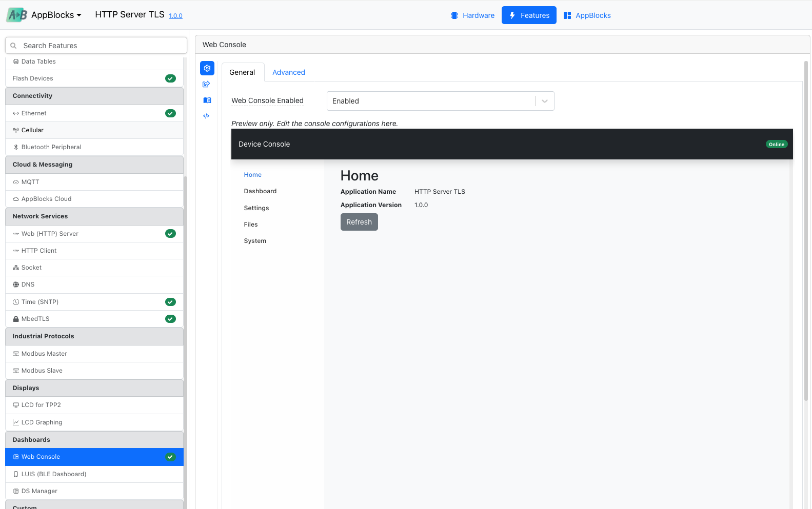
Task: Open the export share side tab
Action: 206,84
